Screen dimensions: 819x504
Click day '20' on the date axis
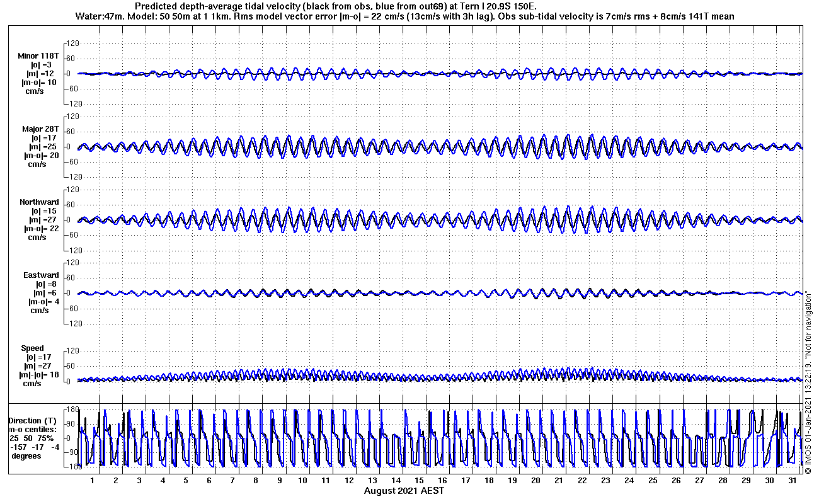coord(535,480)
